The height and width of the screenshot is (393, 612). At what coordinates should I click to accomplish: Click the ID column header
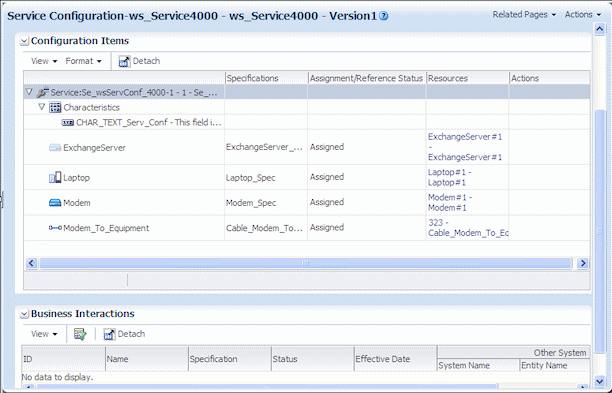pos(64,359)
